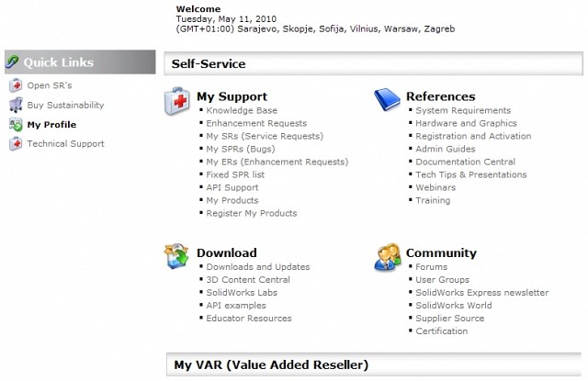588x381 pixels.
Task: Open the Knowledge Base link
Action: 242,110
